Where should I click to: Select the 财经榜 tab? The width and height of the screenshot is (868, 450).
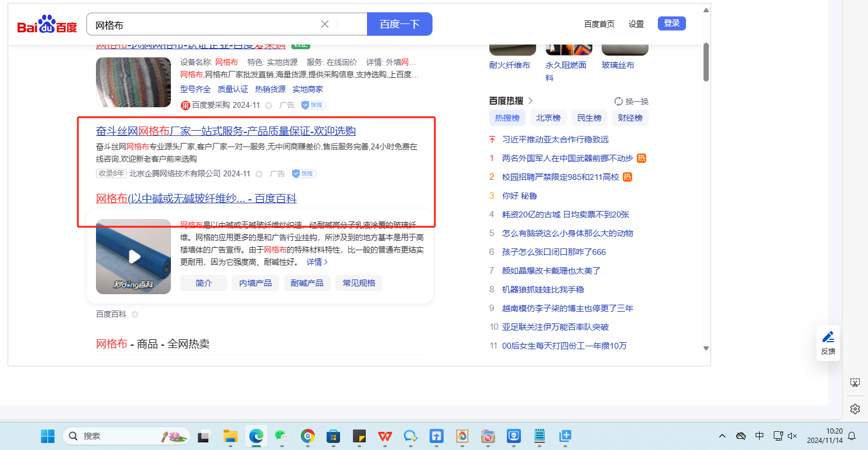pyautogui.click(x=630, y=118)
